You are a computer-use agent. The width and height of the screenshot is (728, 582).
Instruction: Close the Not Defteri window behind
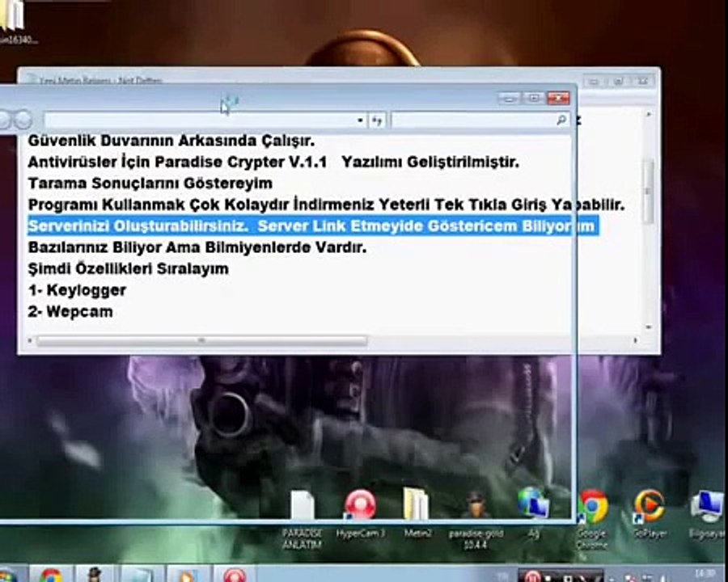[642, 81]
